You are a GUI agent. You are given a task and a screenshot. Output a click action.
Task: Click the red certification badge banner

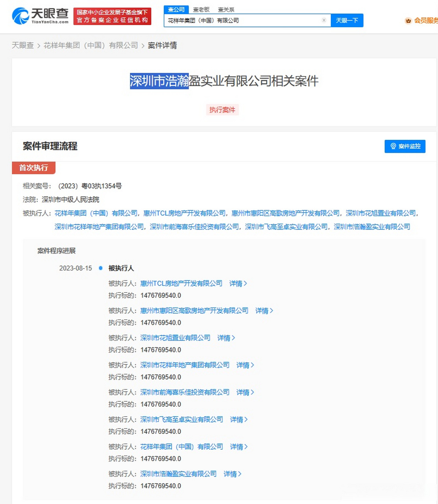pos(112,16)
